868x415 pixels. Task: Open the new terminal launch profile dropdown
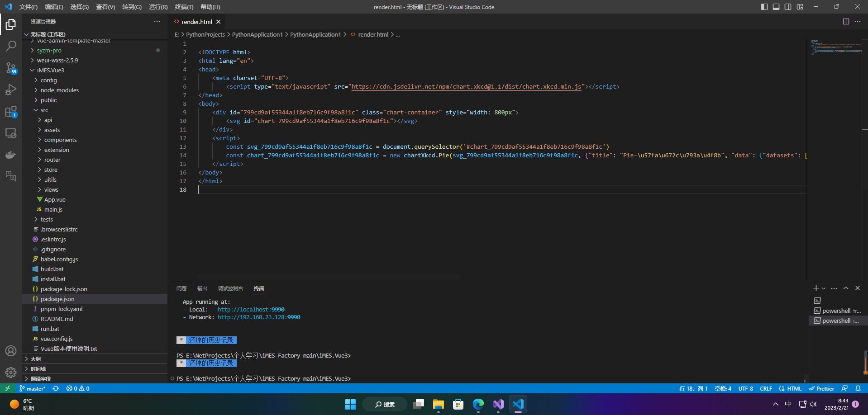[824, 288]
